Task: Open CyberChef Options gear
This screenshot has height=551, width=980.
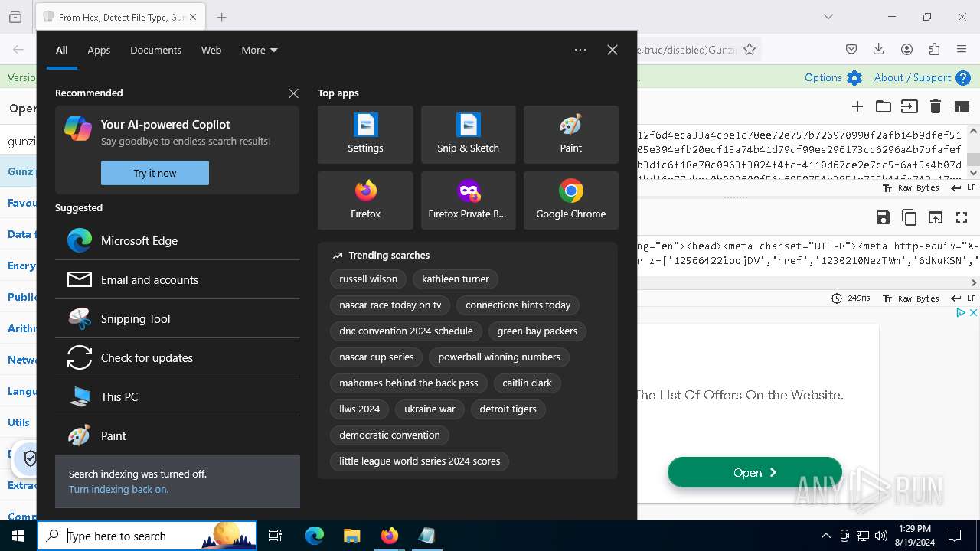Action: [x=833, y=77]
